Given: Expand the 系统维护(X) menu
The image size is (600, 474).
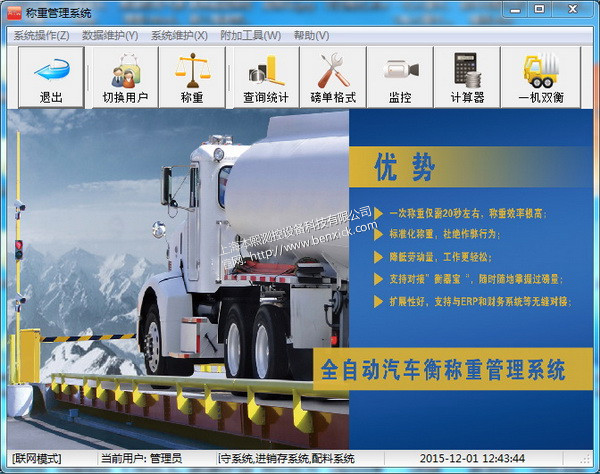Looking at the screenshot, I should pos(179,36).
